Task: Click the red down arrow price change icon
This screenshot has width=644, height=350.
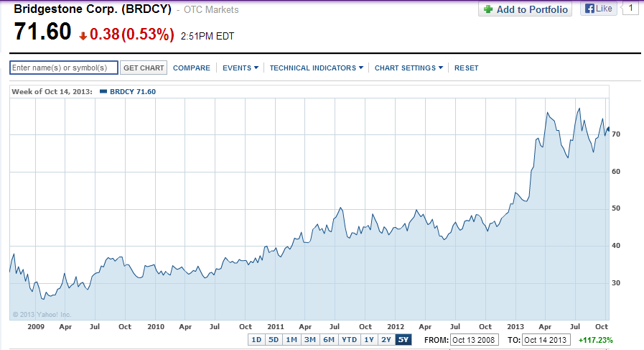Action: coord(83,36)
